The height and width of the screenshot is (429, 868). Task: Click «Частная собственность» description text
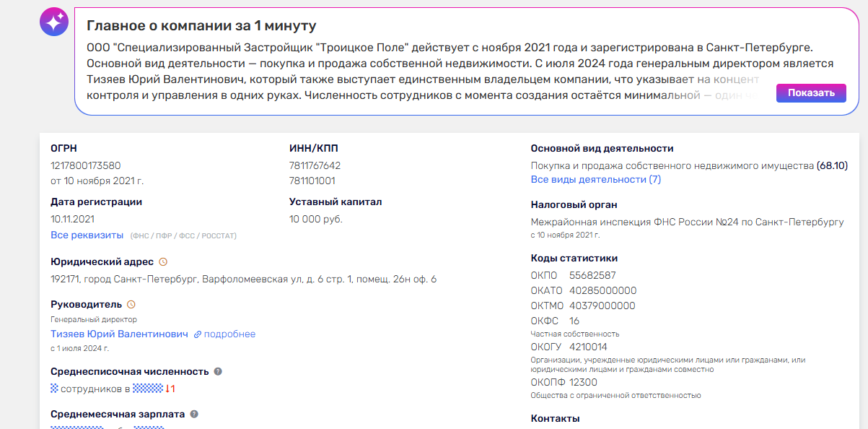pos(575,334)
